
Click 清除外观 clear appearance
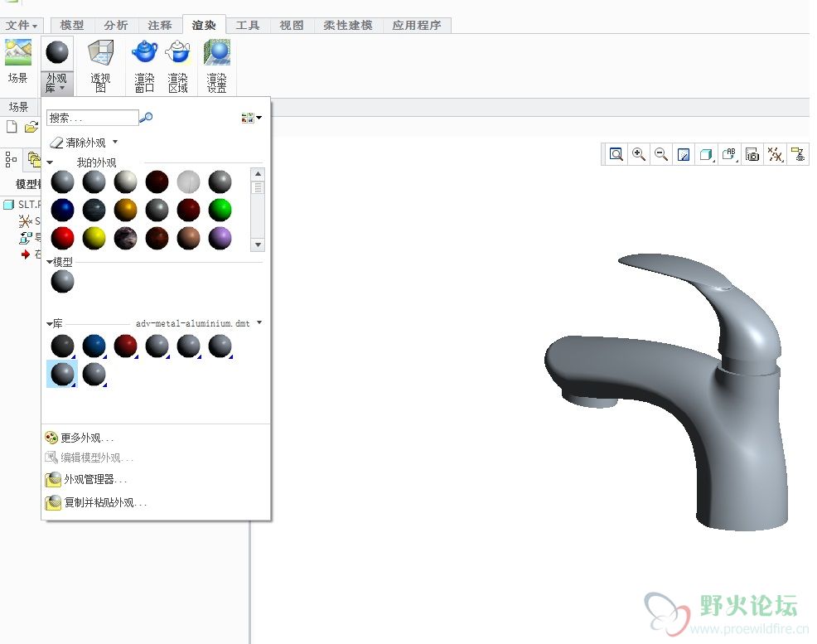(78, 143)
